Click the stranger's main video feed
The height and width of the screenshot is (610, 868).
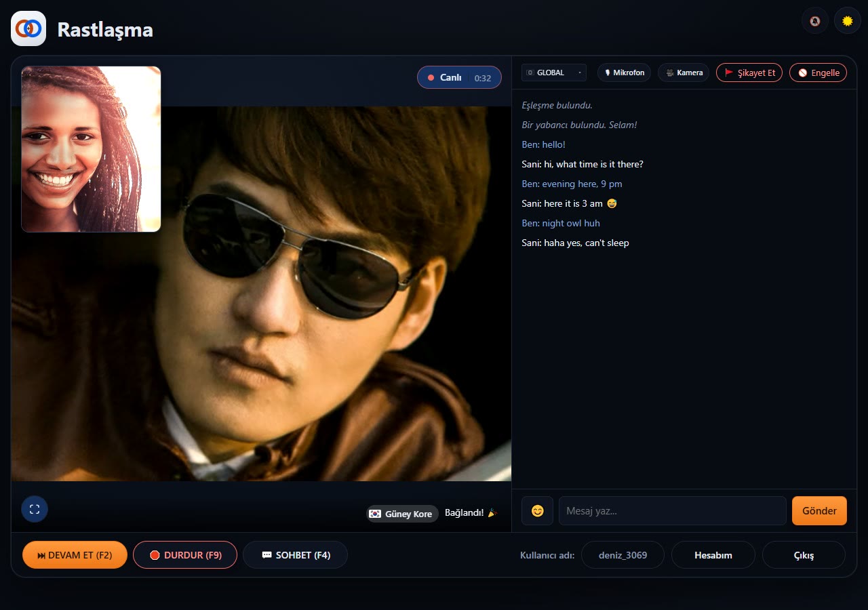tap(261, 293)
